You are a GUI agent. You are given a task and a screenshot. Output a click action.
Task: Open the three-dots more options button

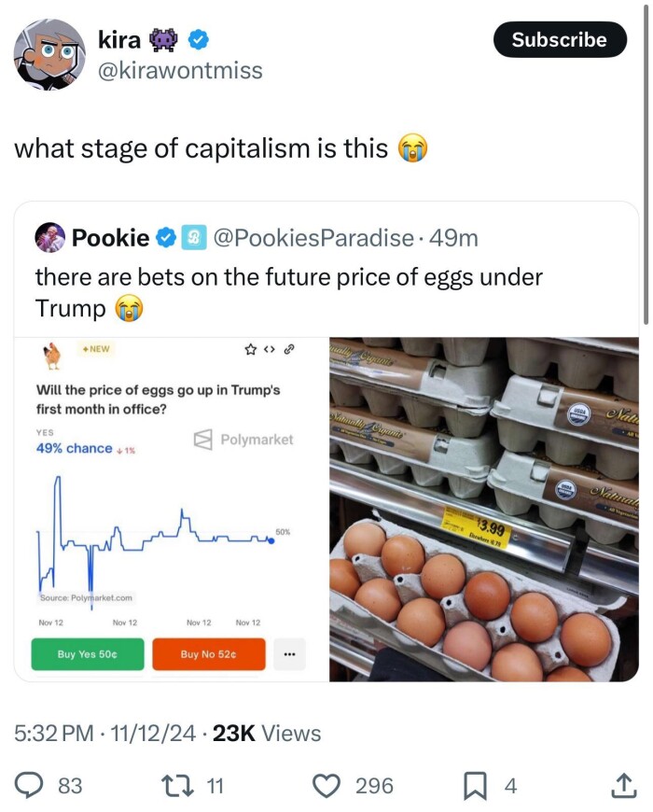[x=289, y=654]
